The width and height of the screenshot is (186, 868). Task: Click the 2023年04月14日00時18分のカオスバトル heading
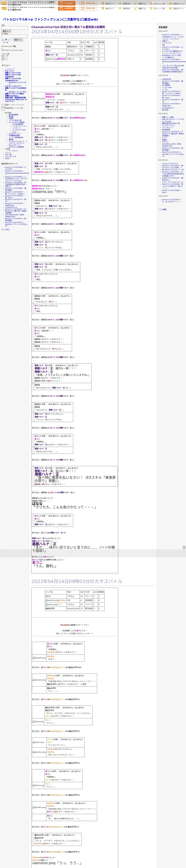coord(77,32)
